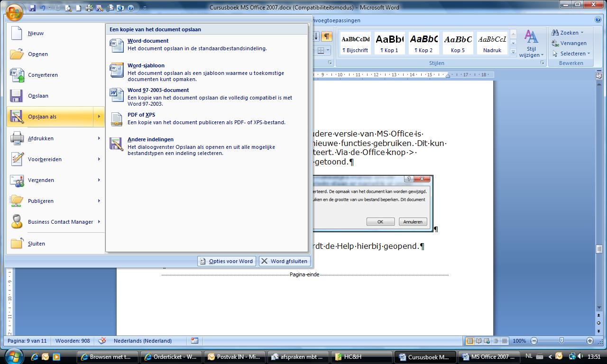Open the Customize Quick Access Toolbar arrow
Screen dimensions: 607x364
(145, 8)
